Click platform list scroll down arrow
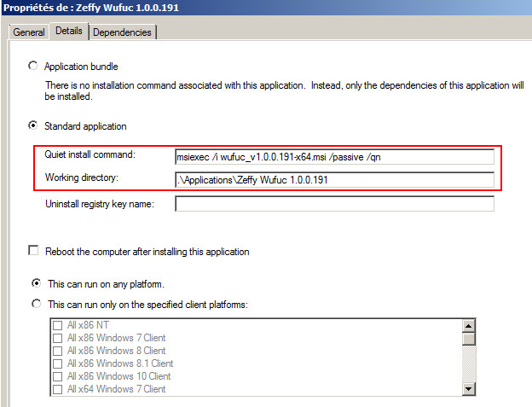 [x=469, y=389]
